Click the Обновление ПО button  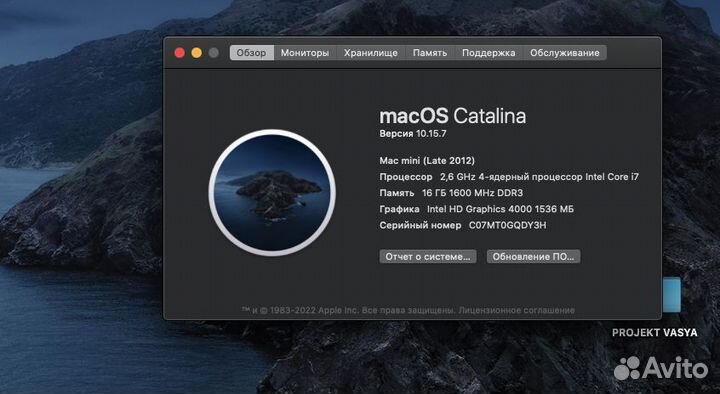534,257
